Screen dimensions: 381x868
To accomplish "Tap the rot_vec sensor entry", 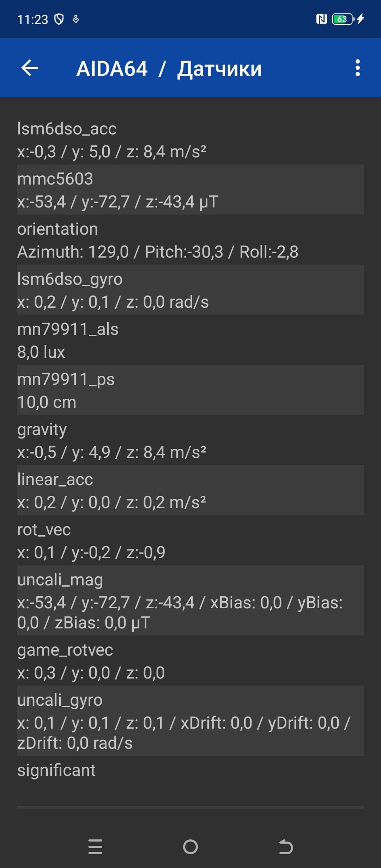I will click(190, 541).
